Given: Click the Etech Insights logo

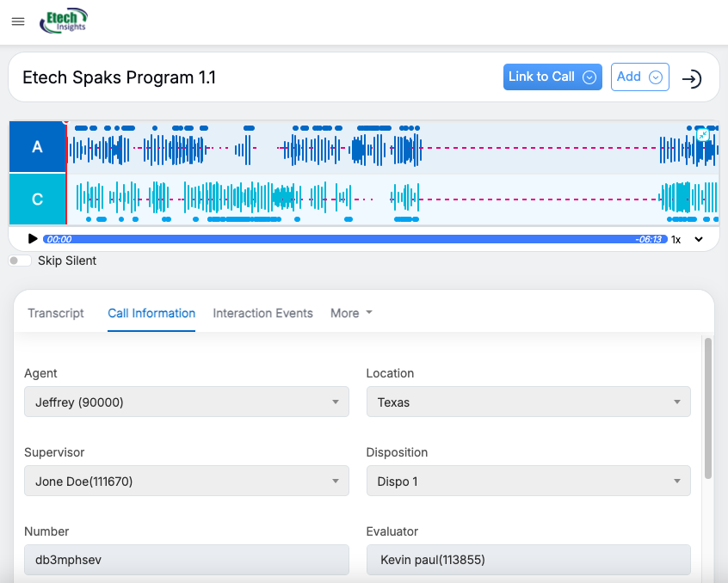Looking at the screenshot, I should pyautogui.click(x=64, y=21).
